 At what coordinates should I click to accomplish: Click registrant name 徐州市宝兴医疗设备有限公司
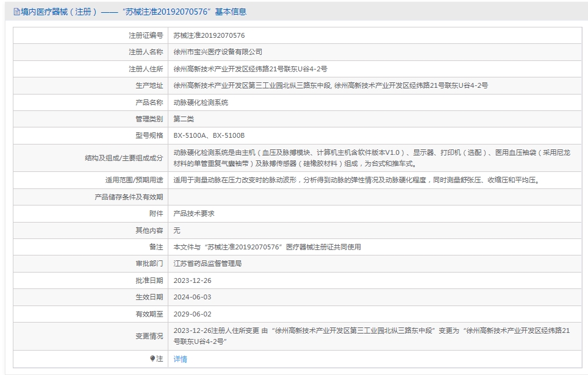[x=218, y=52]
